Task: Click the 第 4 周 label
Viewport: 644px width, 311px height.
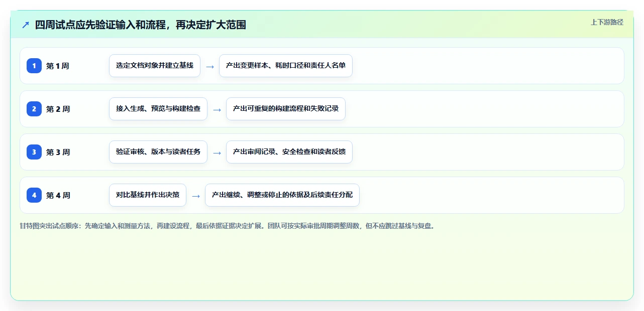Action: (58, 195)
